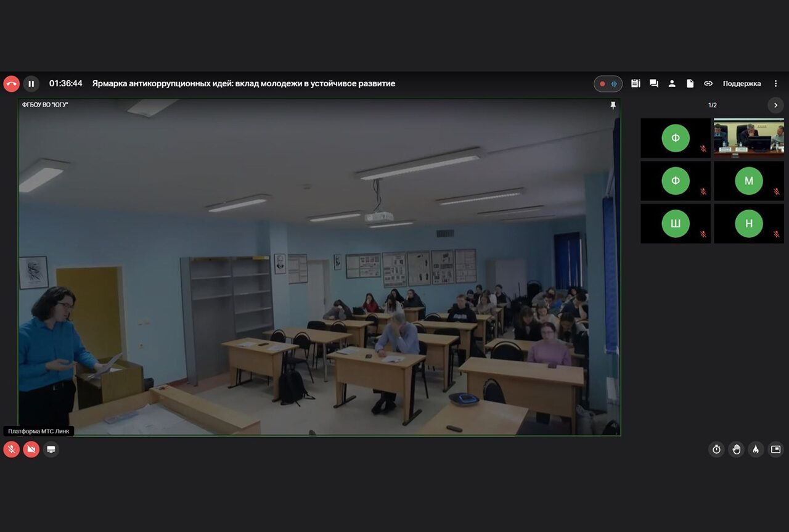Hang up the call with red phone button
This screenshot has width=789, height=532.
pos(11,84)
